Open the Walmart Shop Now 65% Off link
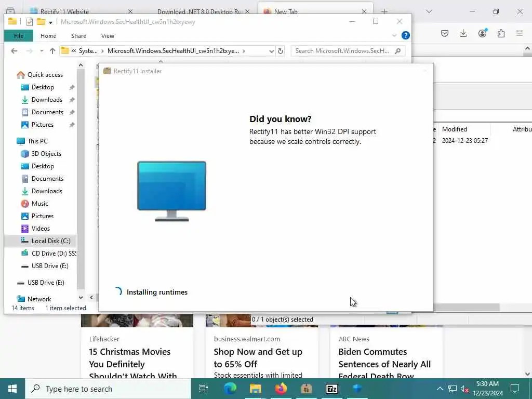The height and width of the screenshot is (399, 532). (x=258, y=357)
